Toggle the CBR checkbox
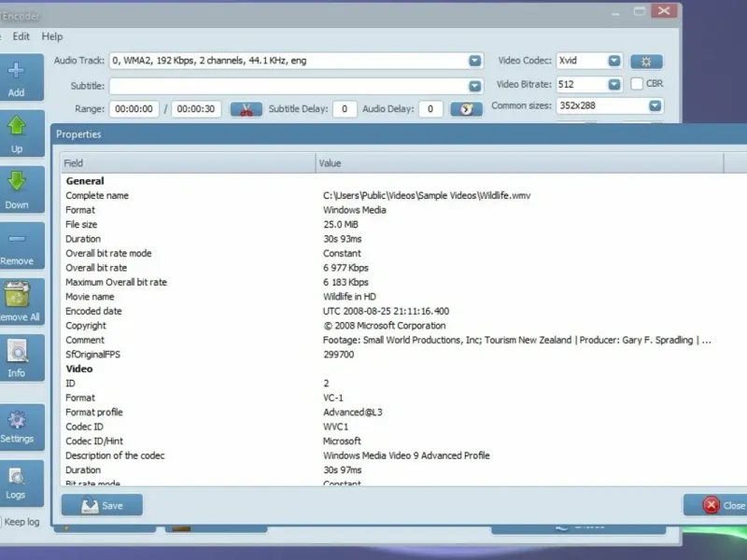The width and height of the screenshot is (747, 560). coord(637,84)
